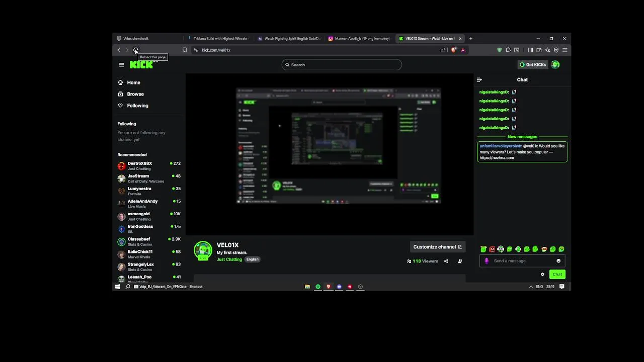The image size is (644, 362).
Task: Open recommended channel Classybeef
Action: pos(149,241)
